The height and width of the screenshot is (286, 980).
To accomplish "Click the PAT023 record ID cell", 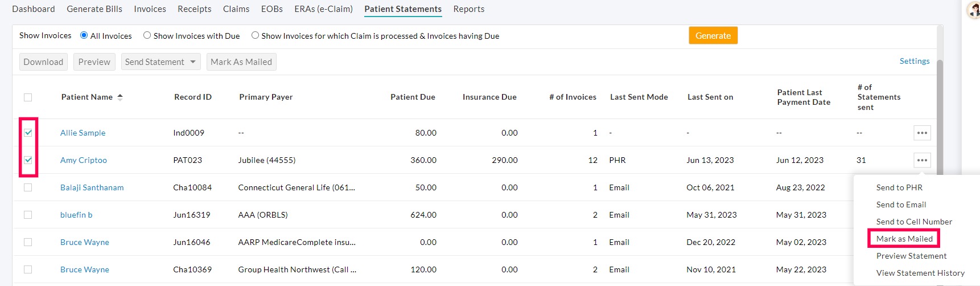I will pyautogui.click(x=188, y=160).
